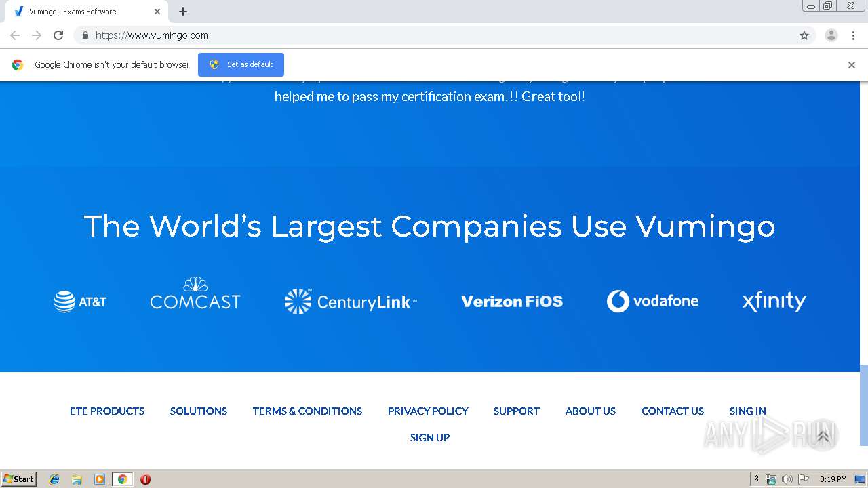The image size is (868, 488).
Task: Show hidden tray icons arrow
Action: tap(756, 479)
